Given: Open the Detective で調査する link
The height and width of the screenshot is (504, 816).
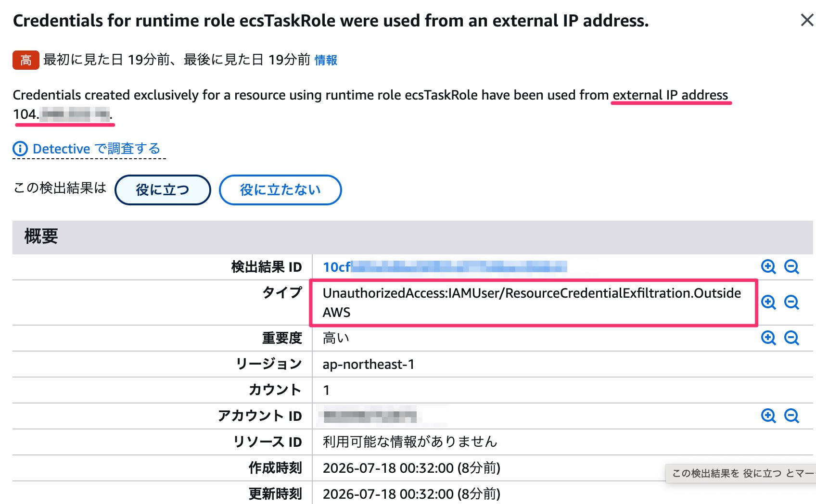Looking at the screenshot, I should coord(96,149).
